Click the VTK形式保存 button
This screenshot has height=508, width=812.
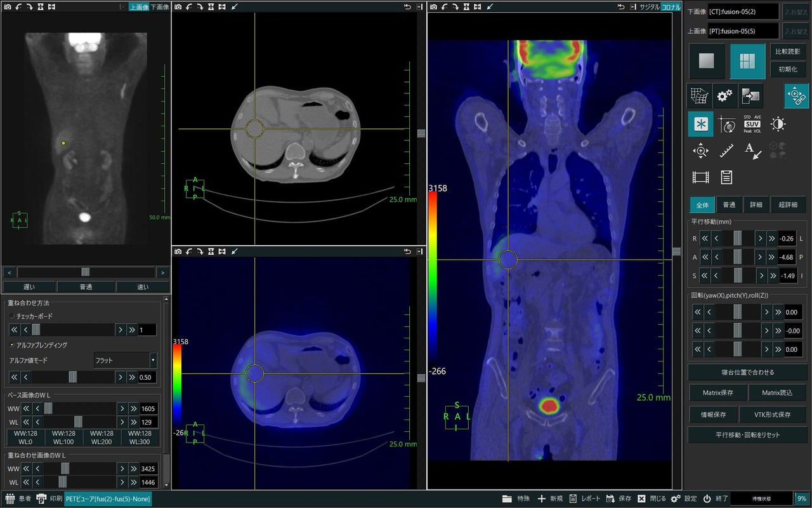pyautogui.click(x=772, y=415)
